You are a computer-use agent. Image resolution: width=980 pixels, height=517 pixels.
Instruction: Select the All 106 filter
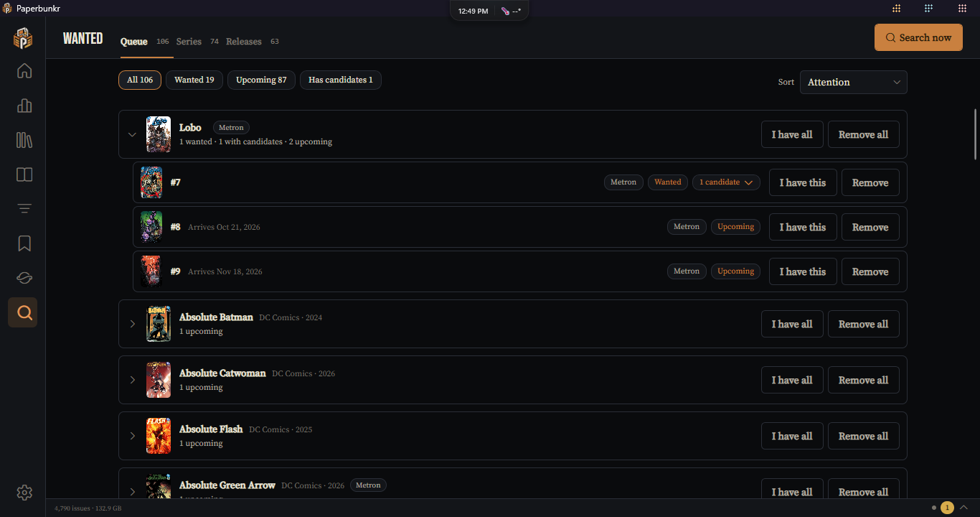(x=140, y=80)
